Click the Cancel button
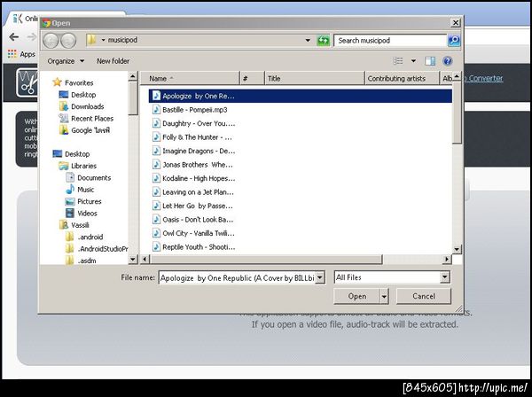The image size is (532, 397). point(424,296)
